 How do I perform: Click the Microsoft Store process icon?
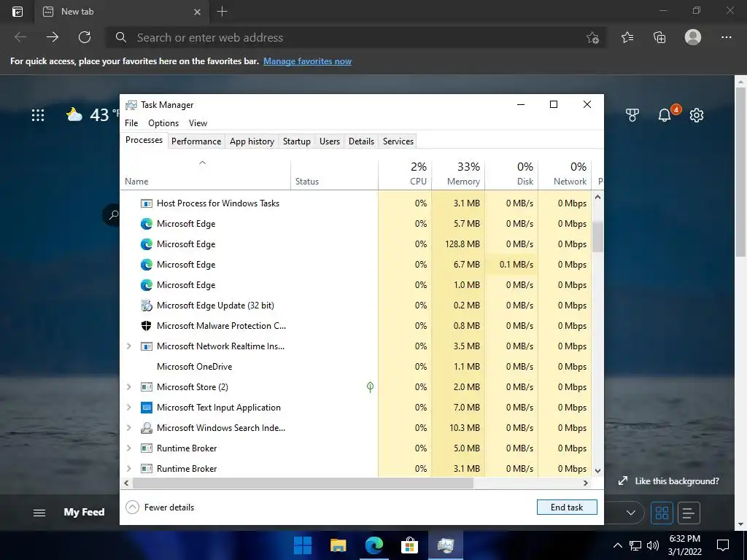click(x=146, y=387)
